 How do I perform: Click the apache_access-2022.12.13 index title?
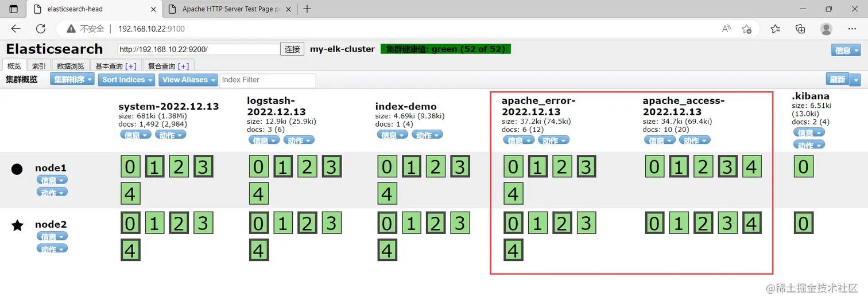coord(684,106)
